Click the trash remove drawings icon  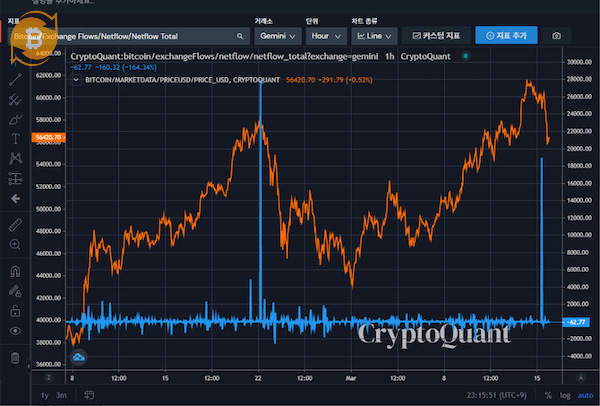click(x=15, y=358)
